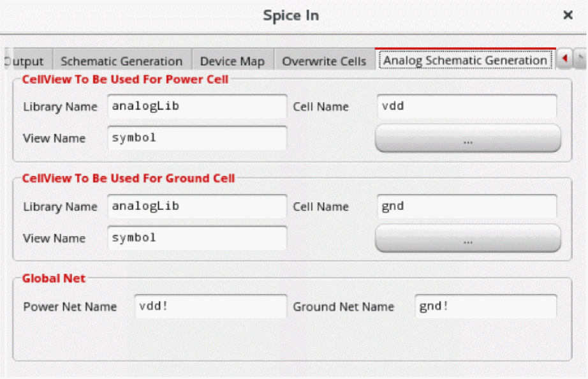Edit Ground Cell Library Name field
This screenshot has height=379, width=588.
click(x=196, y=207)
